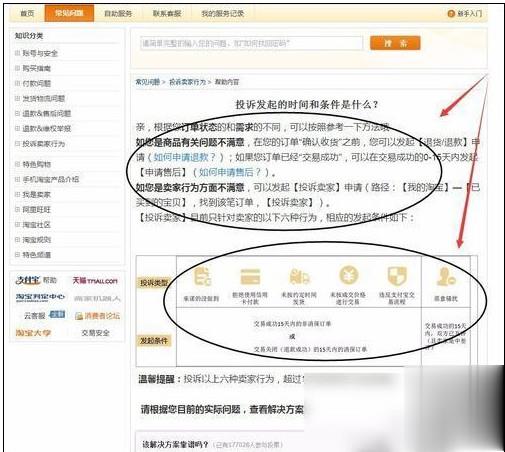Click the yen coin 未按成交价格进行交易 icon
Viewport: 505px width, 452px height.
click(x=349, y=275)
